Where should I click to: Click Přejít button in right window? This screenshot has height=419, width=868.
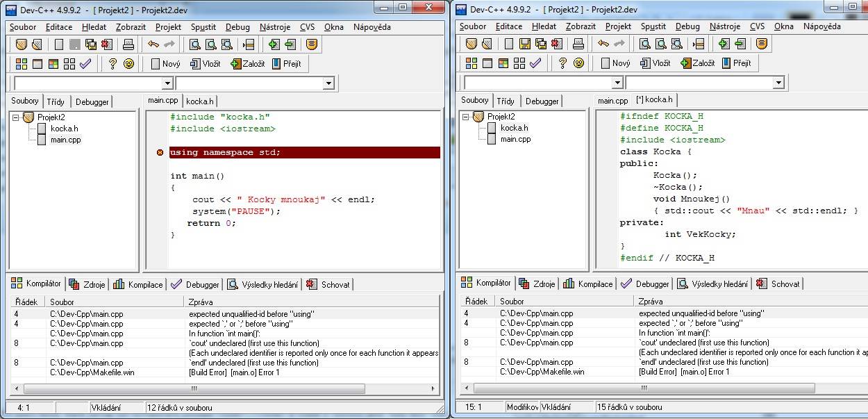pos(735,63)
